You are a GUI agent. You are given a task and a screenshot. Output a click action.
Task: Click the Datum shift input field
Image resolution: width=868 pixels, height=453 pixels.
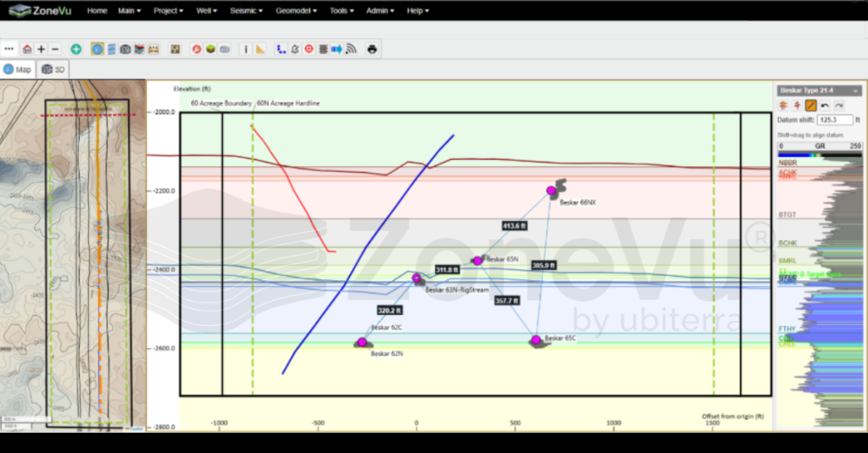[835, 120]
